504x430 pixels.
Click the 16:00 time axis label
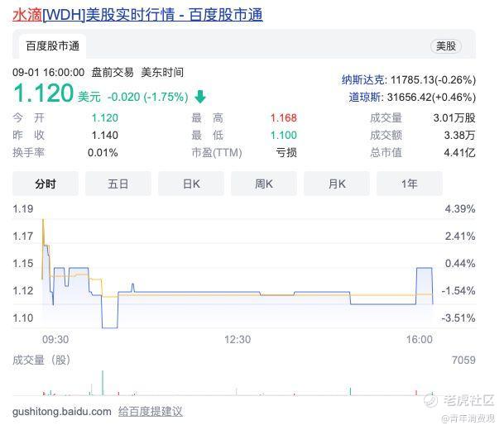[x=419, y=339]
